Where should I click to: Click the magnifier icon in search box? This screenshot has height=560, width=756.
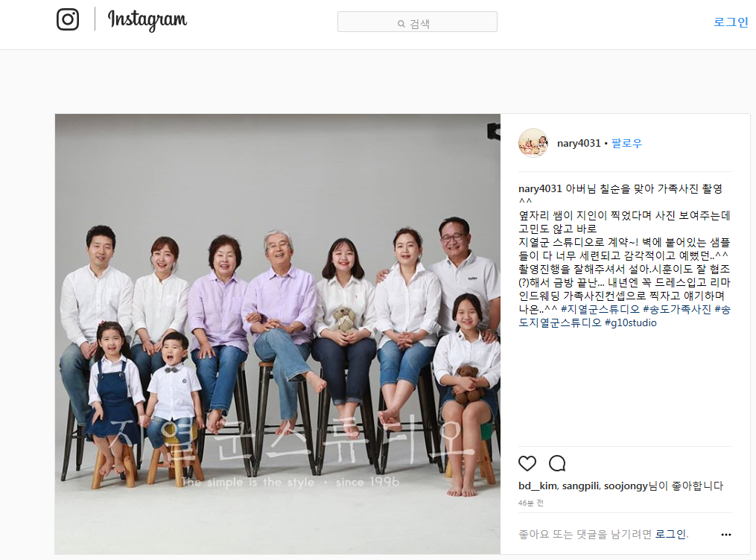[x=401, y=24]
